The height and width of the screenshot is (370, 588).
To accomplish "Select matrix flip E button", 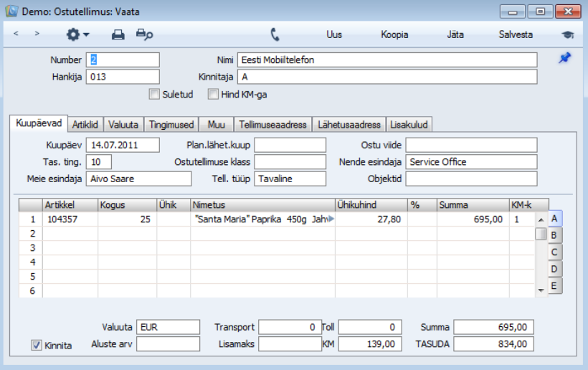I will 554,286.
